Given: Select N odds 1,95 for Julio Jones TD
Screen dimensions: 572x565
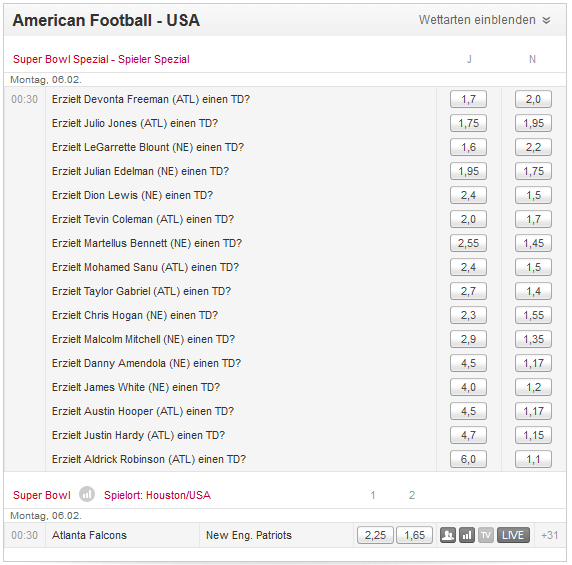Looking at the screenshot, I should [x=533, y=123].
